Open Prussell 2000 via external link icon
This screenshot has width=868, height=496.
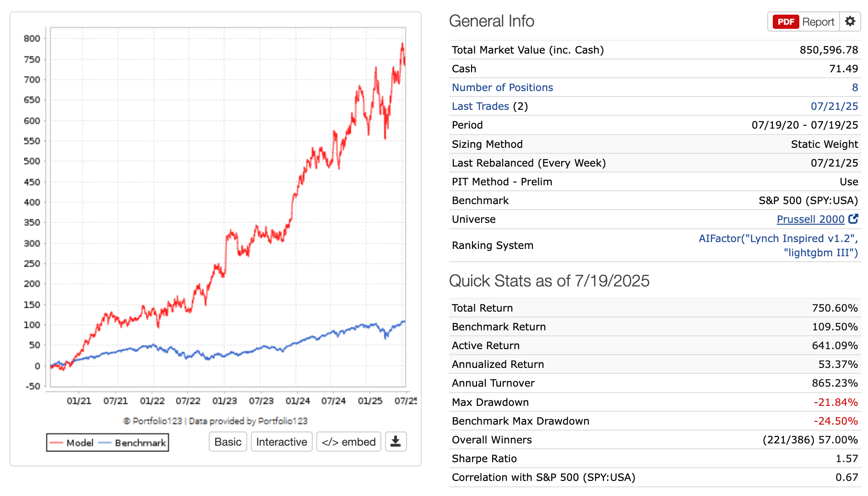[x=853, y=219]
